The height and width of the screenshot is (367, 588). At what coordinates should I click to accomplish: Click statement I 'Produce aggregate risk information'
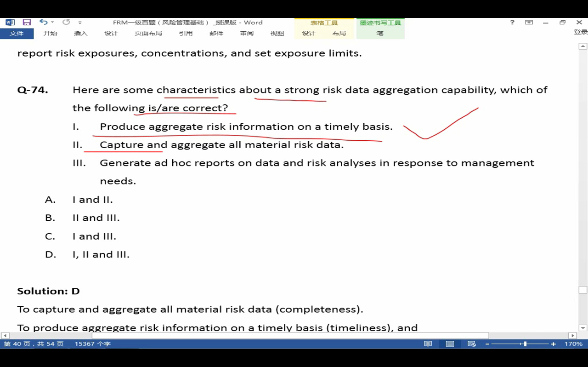coord(246,126)
